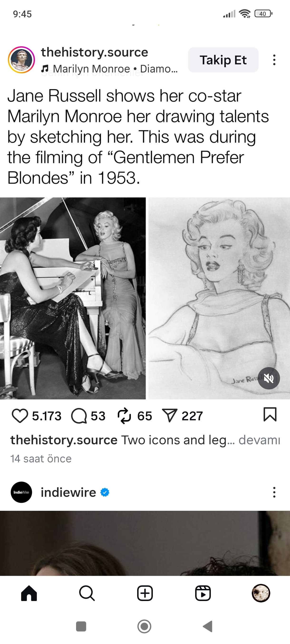
Task: Open comments via the speech bubble icon
Action: (x=79, y=416)
